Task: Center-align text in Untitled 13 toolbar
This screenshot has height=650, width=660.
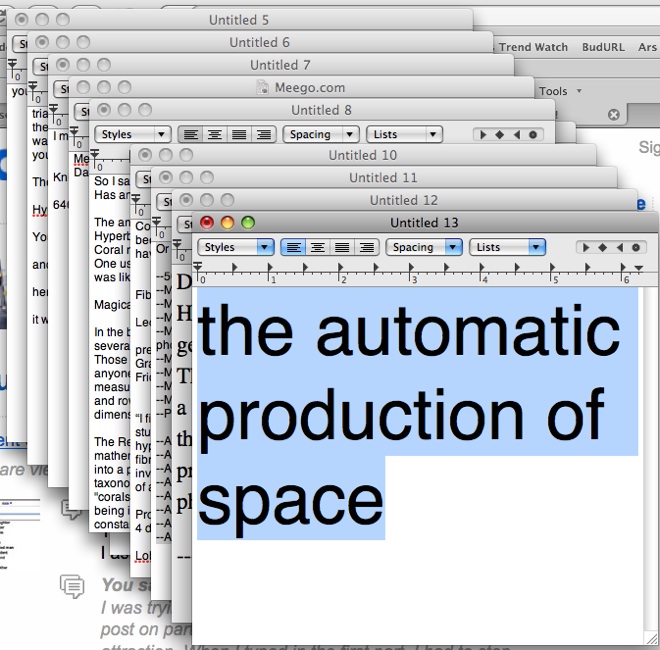Action: (x=317, y=247)
